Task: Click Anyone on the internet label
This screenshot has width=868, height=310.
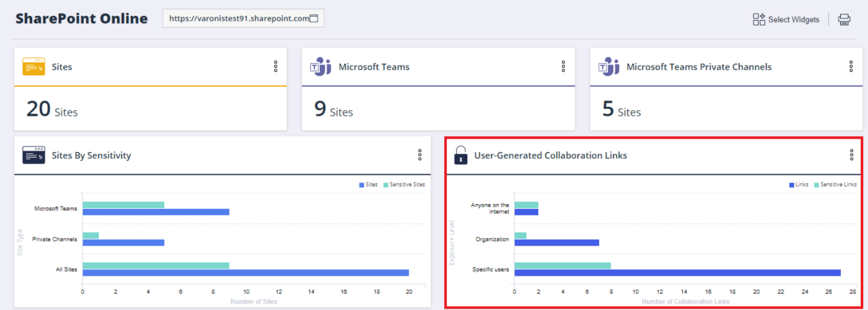Action: coord(490,208)
